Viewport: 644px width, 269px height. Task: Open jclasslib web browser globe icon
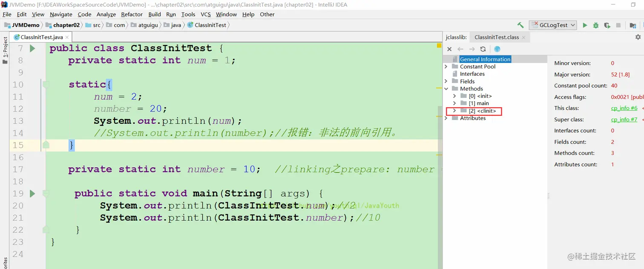pyautogui.click(x=497, y=49)
